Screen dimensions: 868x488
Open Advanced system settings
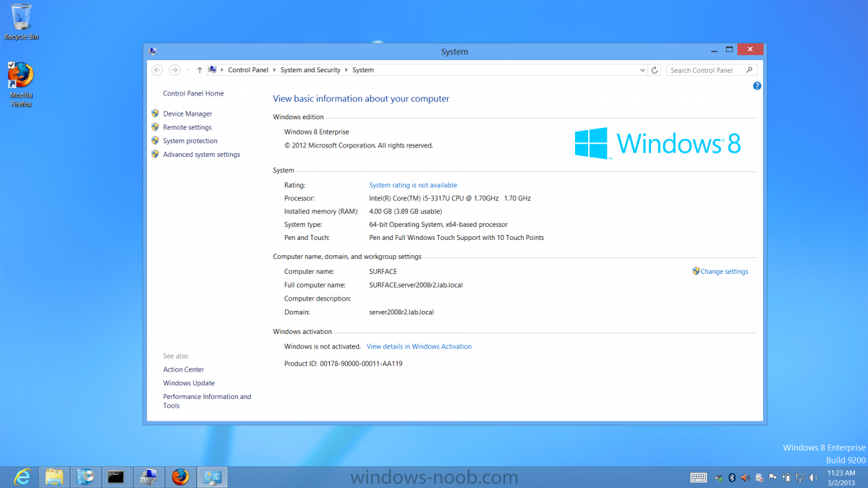pos(201,155)
